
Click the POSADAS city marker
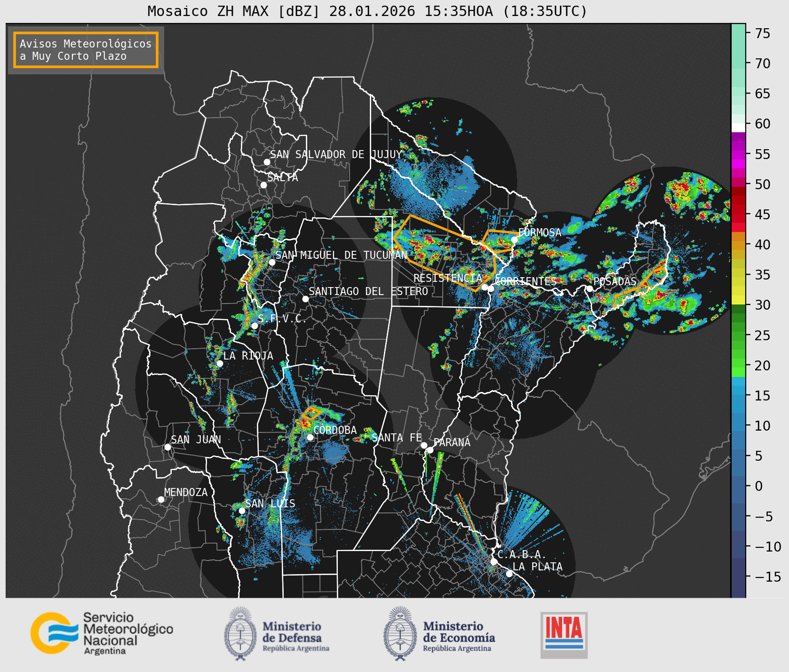pyautogui.click(x=589, y=288)
